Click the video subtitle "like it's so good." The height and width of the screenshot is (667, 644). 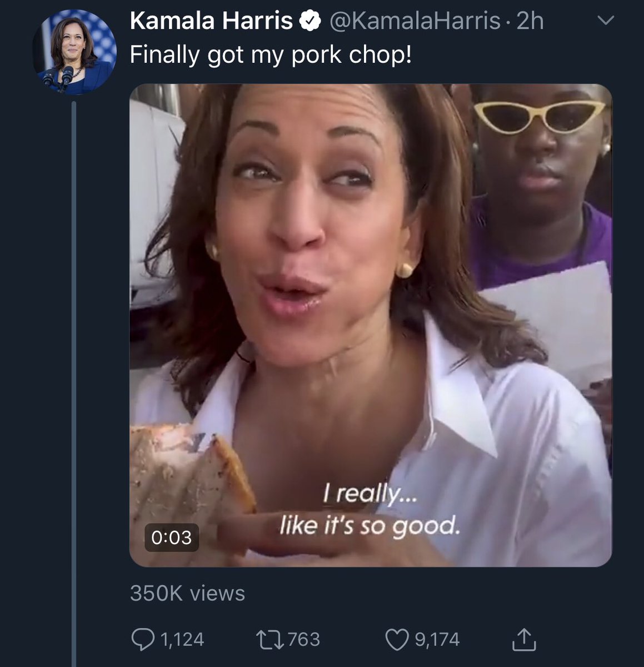pyautogui.click(x=370, y=525)
